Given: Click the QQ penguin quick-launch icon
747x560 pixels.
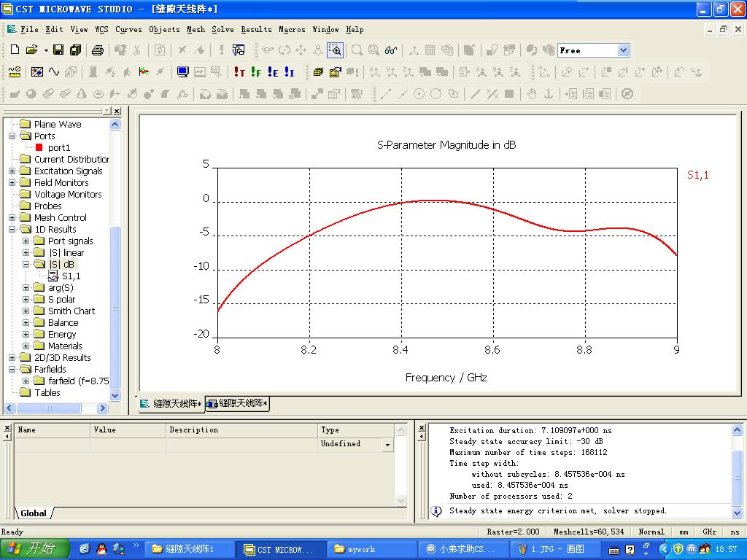Looking at the screenshot, I should coord(101,549).
